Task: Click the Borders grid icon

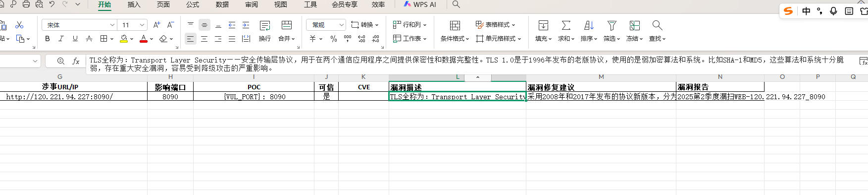Action: tap(103, 39)
